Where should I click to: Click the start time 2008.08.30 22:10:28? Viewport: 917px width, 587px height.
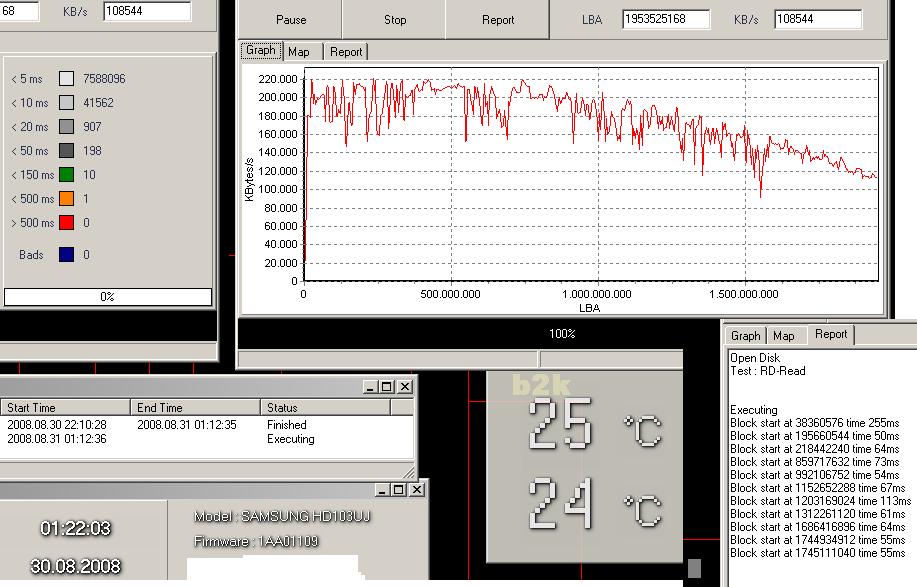coord(57,424)
